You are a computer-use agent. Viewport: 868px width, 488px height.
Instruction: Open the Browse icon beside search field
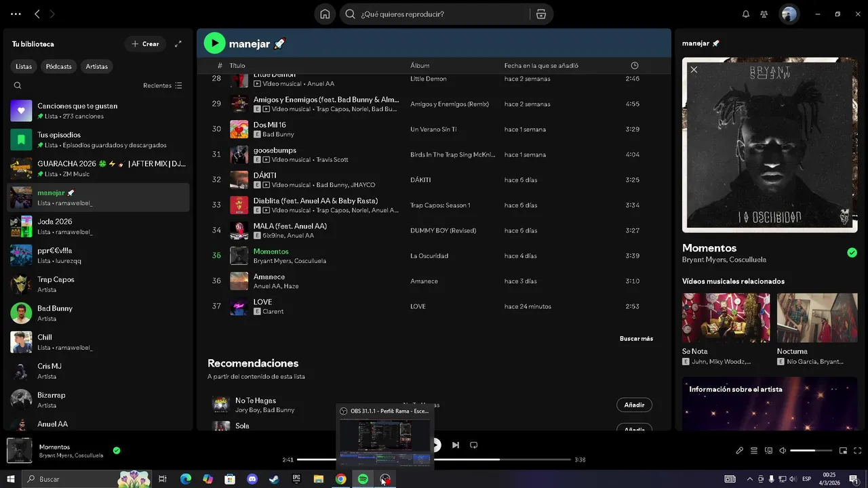540,14
